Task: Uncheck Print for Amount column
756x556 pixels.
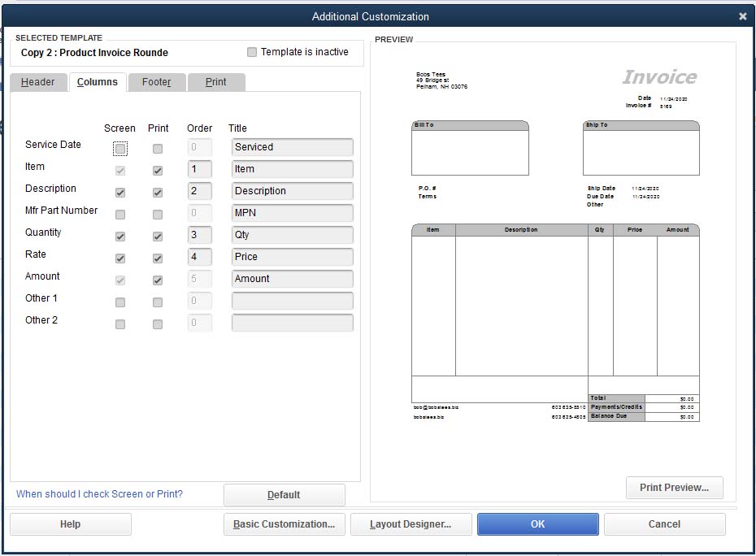Action: 158,280
